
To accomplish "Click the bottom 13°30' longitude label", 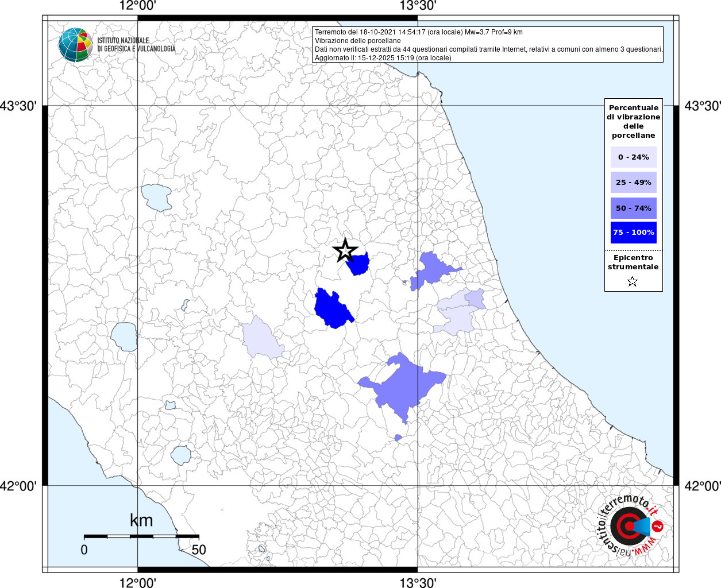I will (x=418, y=582).
